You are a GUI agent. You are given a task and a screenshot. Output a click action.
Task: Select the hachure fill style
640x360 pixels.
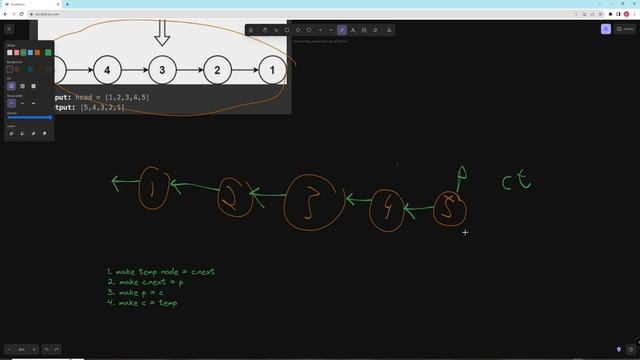coord(11,86)
